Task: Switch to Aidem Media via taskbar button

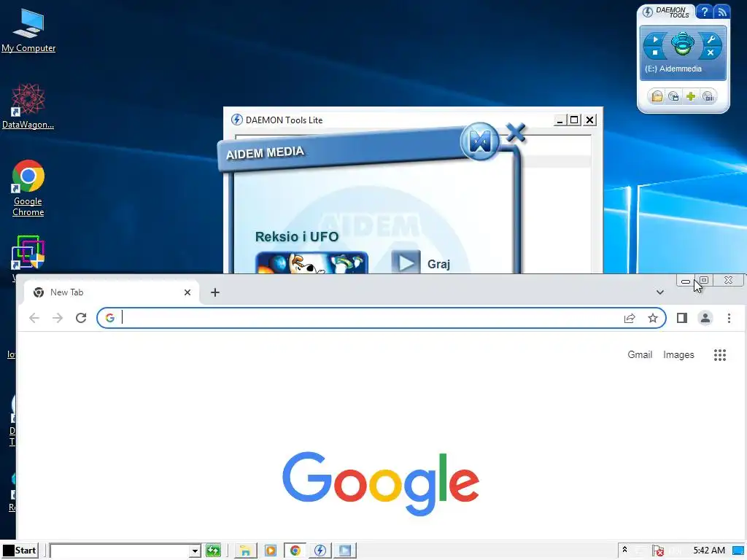Action: [x=345, y=551]
